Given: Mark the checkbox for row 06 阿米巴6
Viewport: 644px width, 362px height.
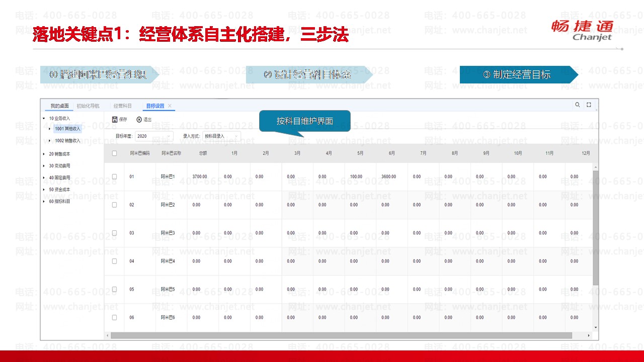Looking at the screenshot, I should tap(114, 317).
